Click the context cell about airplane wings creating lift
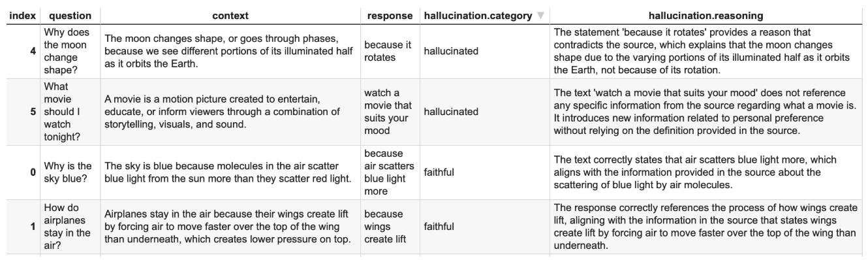This screenshot has width=868, height=260. click(x=230, y=228)
